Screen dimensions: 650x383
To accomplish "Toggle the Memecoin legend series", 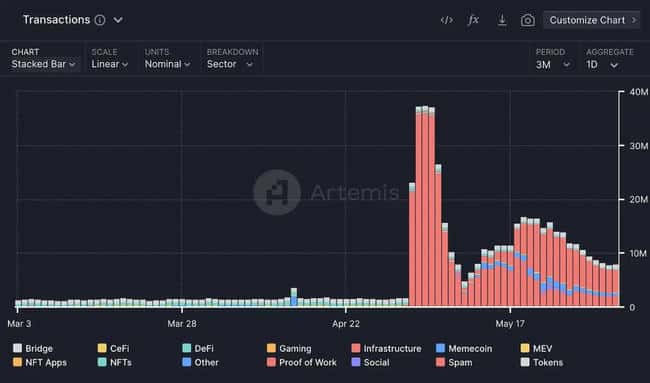I will [x=464, y=348].
